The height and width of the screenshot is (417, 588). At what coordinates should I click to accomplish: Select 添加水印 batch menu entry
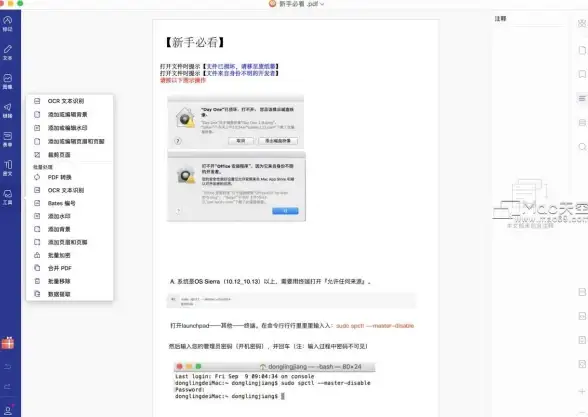pos(70,216)
